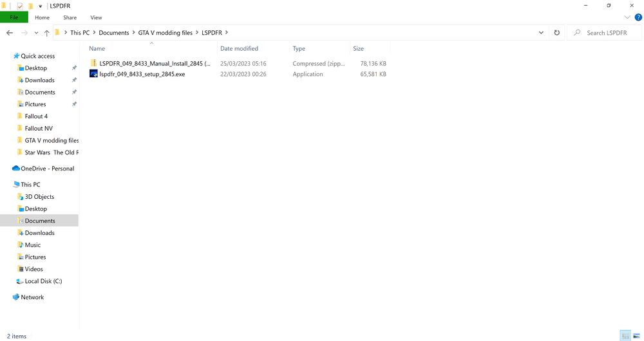
Task: Click New folder quick access toolbar icon
Action: tap(30, 6)
